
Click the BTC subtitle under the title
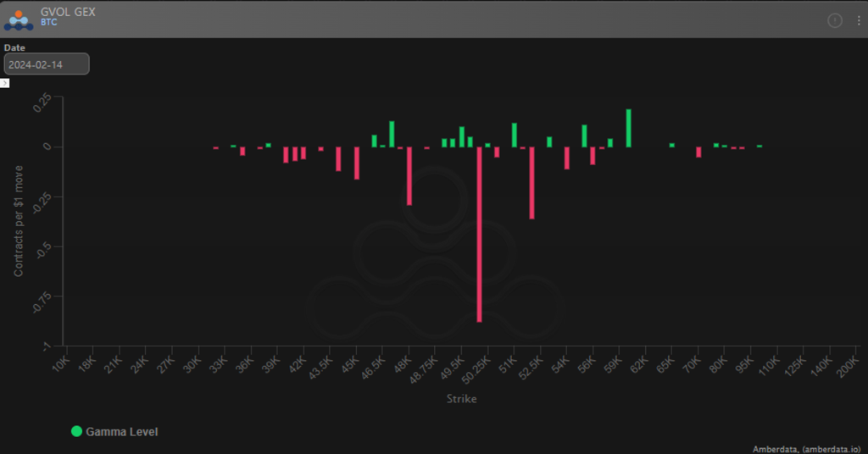click(49, 23)
